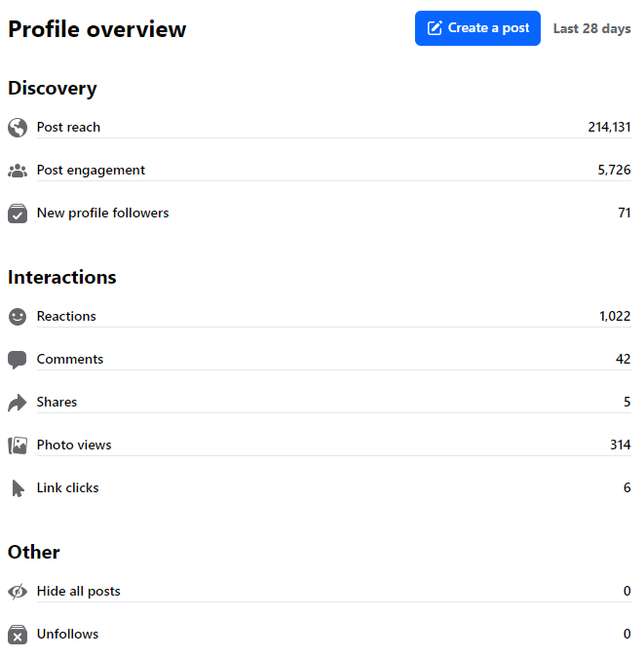Click the arrow icon beside Shares
644x659 pixels.
[x=18, y=403]
